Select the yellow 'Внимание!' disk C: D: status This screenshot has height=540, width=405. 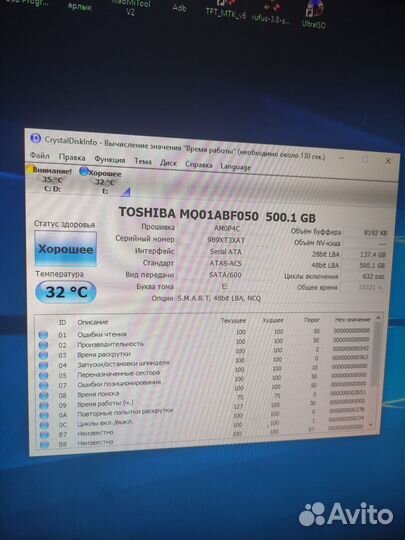coord(51,179)
